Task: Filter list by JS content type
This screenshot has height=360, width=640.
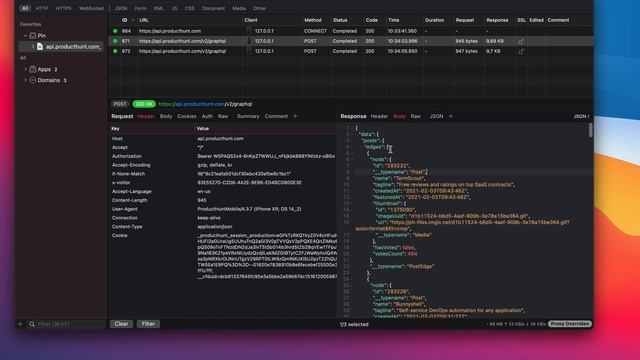Action: pyautogui.click(x=174, y=8)
